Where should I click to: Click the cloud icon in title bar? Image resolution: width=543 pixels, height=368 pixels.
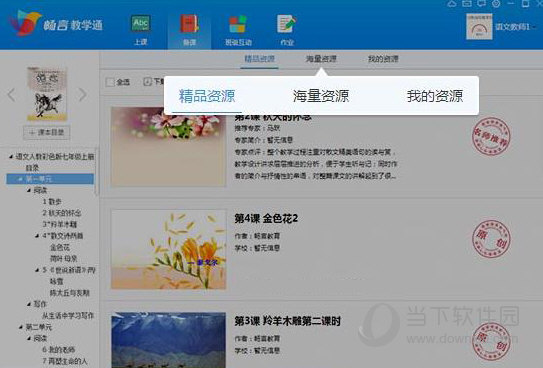tap(452, 4)
